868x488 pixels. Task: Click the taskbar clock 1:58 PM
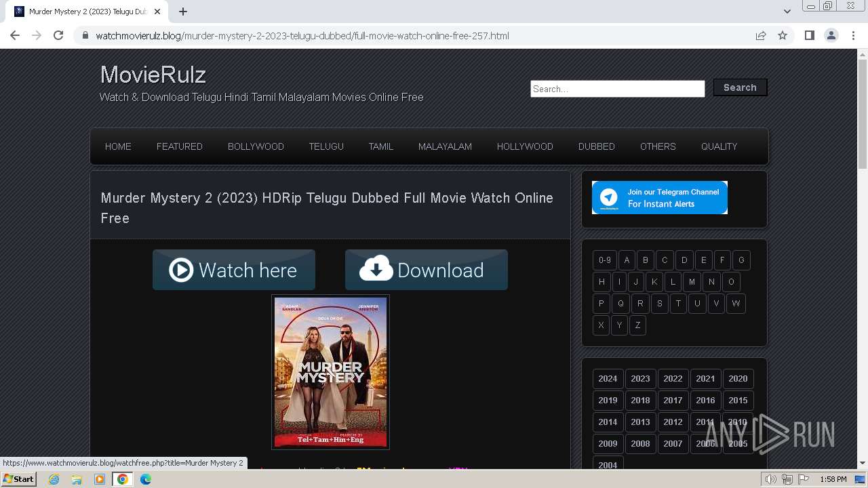(x=833, y=479)
